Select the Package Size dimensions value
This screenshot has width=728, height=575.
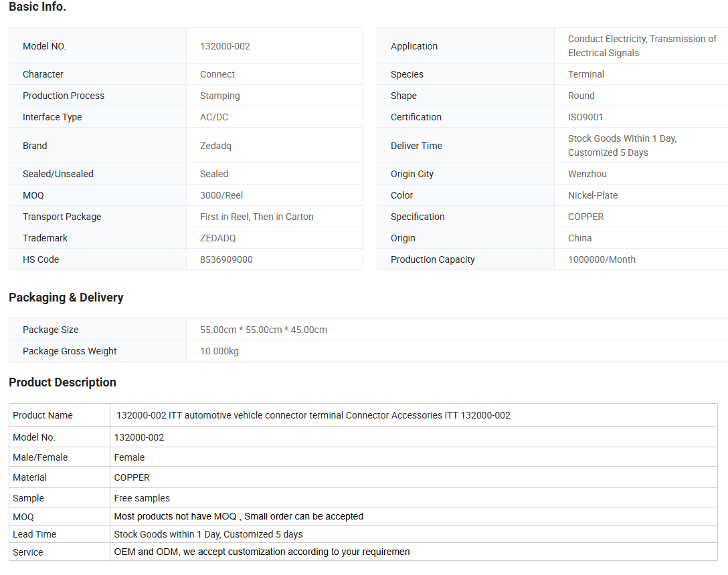[x=264, y=330]
